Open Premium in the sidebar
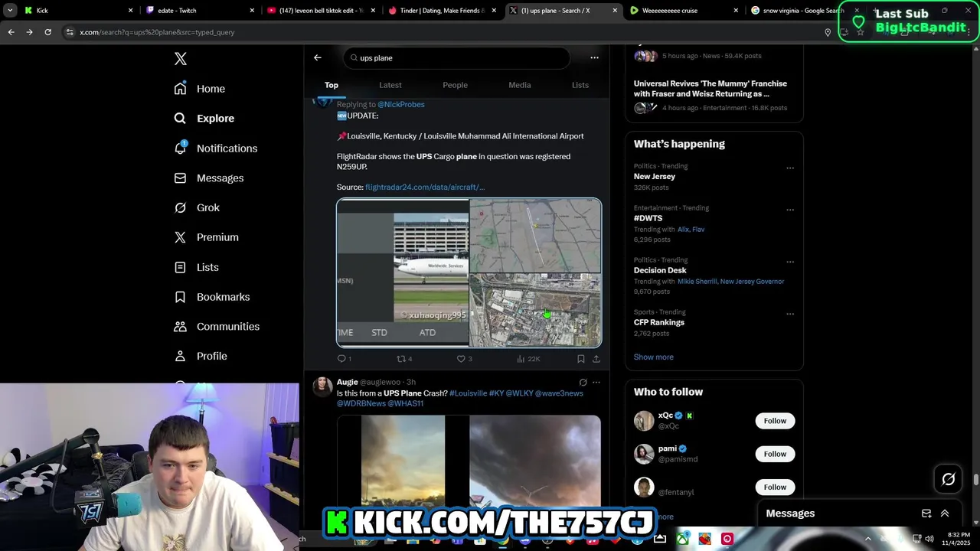980x551 pixels. [x=207, y=237]
